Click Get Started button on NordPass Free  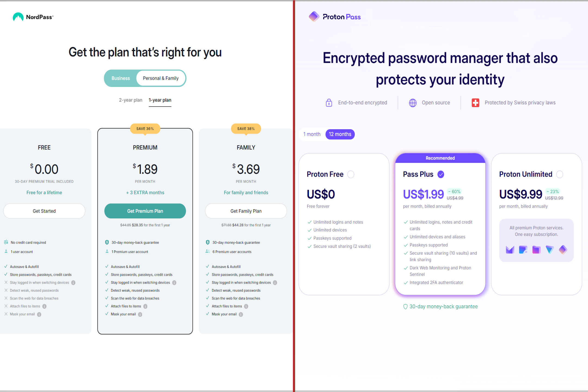point(44,211)
